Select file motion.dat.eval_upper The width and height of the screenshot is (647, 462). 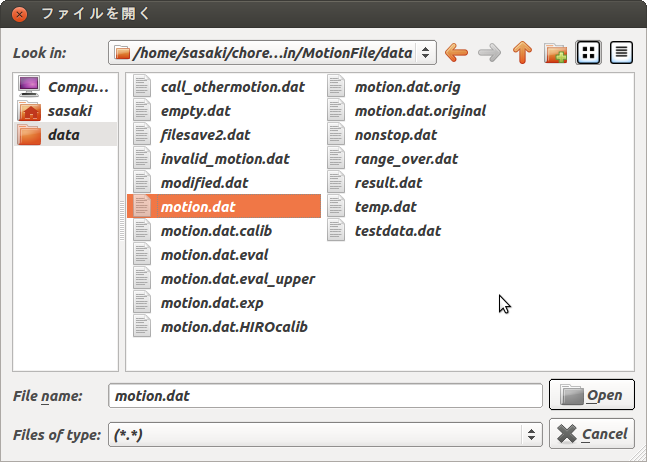click(224, 279)
